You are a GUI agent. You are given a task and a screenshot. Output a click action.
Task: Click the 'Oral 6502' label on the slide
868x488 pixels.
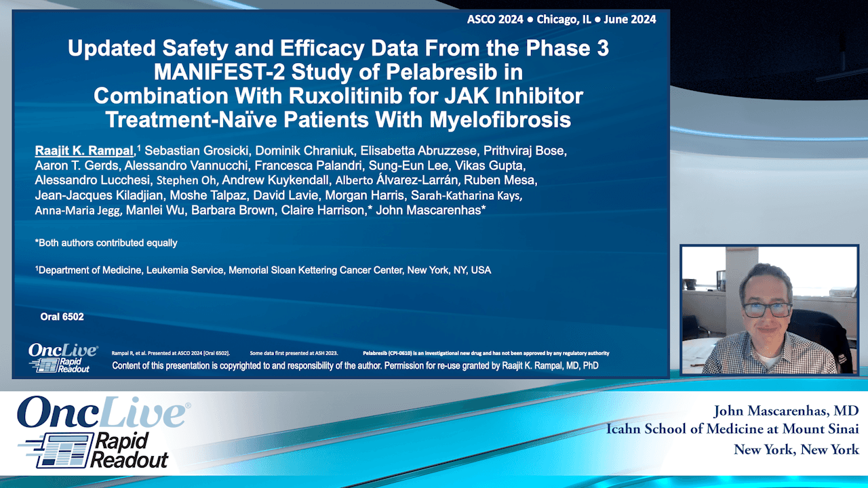coord(62,317)
